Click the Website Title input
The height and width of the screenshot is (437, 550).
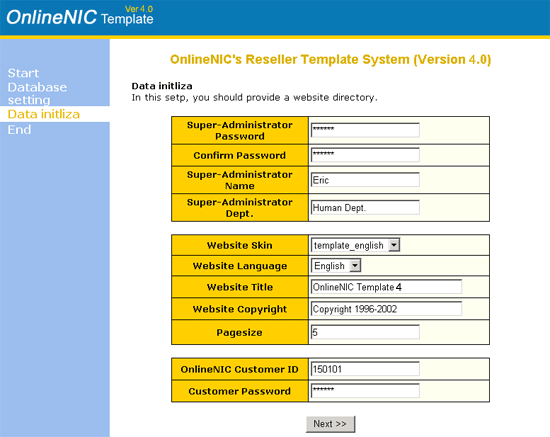pyautogui.click(x=387, y=287)
